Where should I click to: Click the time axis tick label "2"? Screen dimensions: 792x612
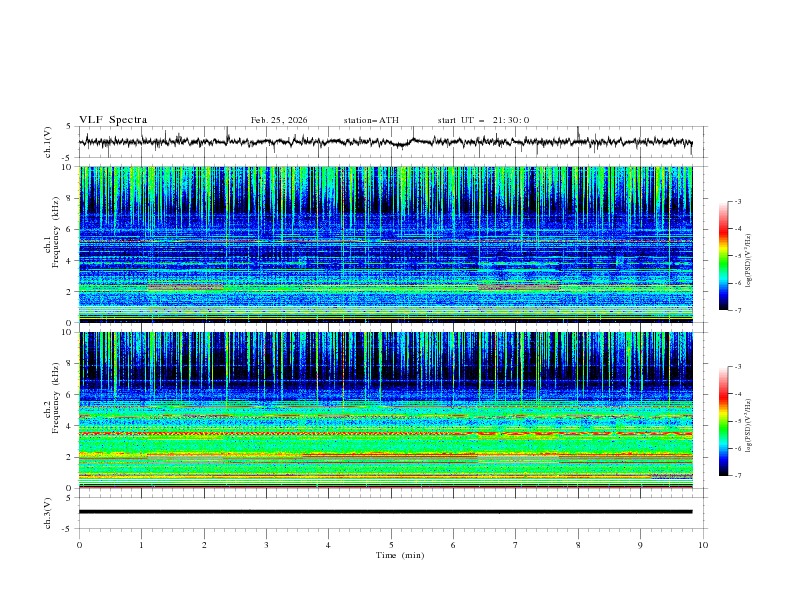point(205,545)
